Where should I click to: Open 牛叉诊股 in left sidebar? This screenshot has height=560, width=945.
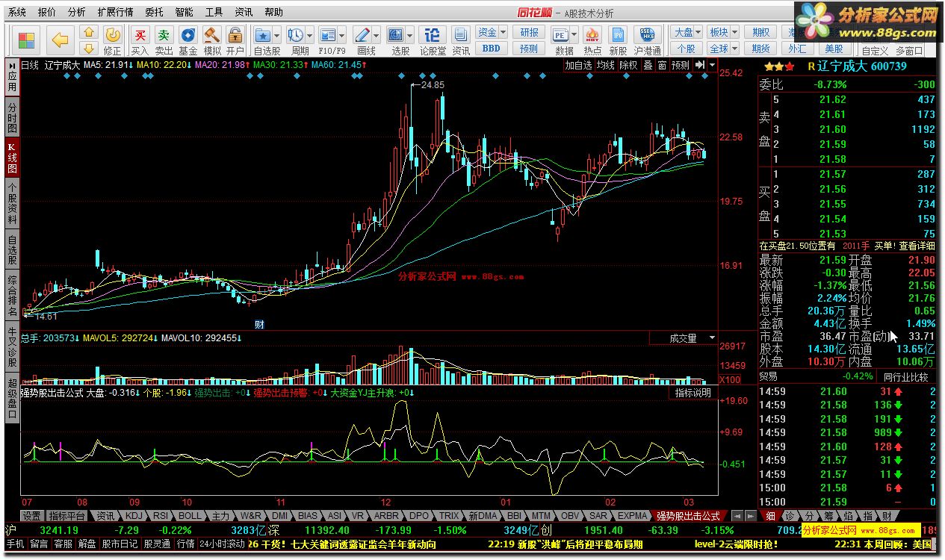pyautogui.click(x=12, y=346)
